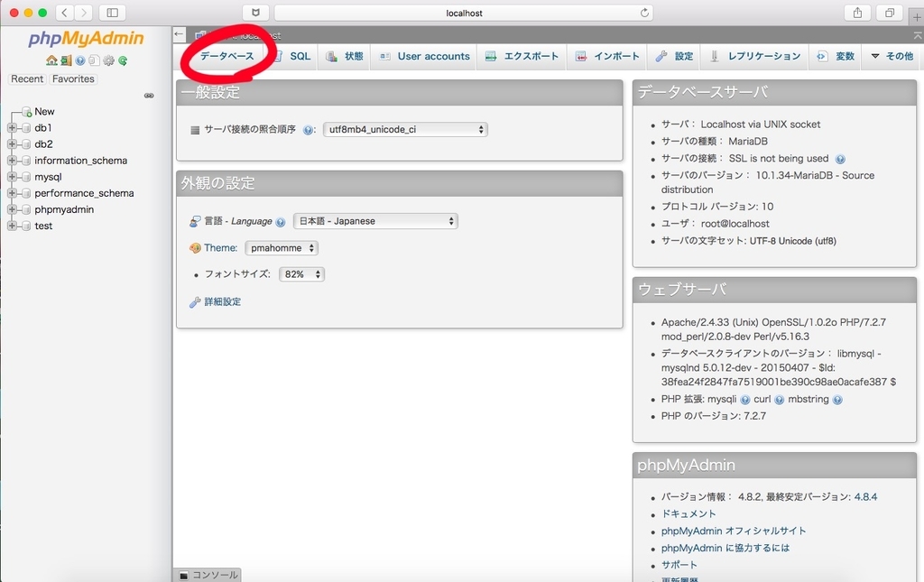Change the Theme using the pmahomme dropdown

coord(281,247)
